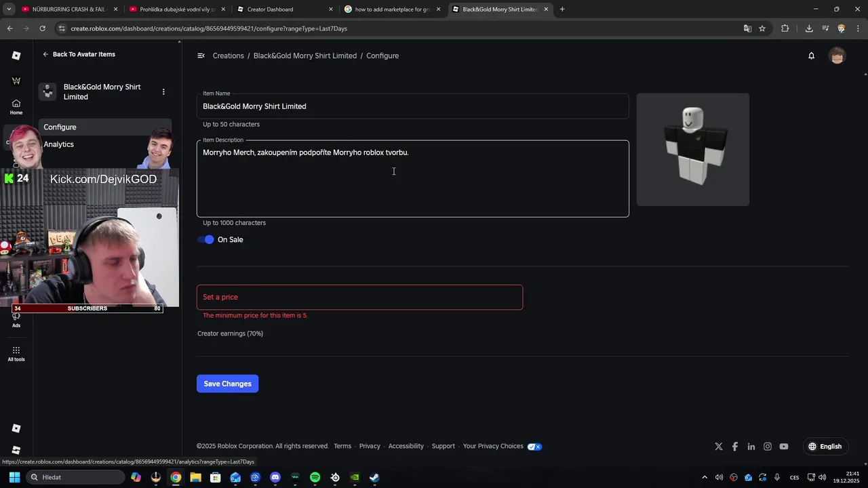
Task: Open the English language selector
Action: point(825,447)
